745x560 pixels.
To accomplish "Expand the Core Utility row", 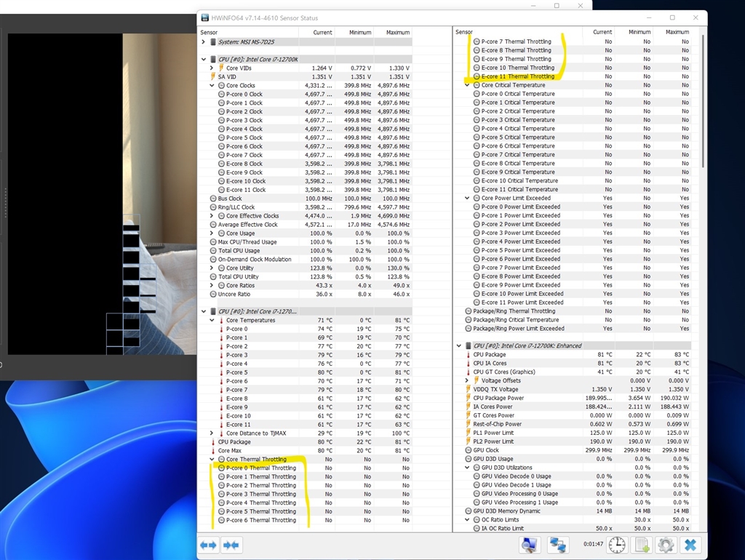I will (212, 268).
